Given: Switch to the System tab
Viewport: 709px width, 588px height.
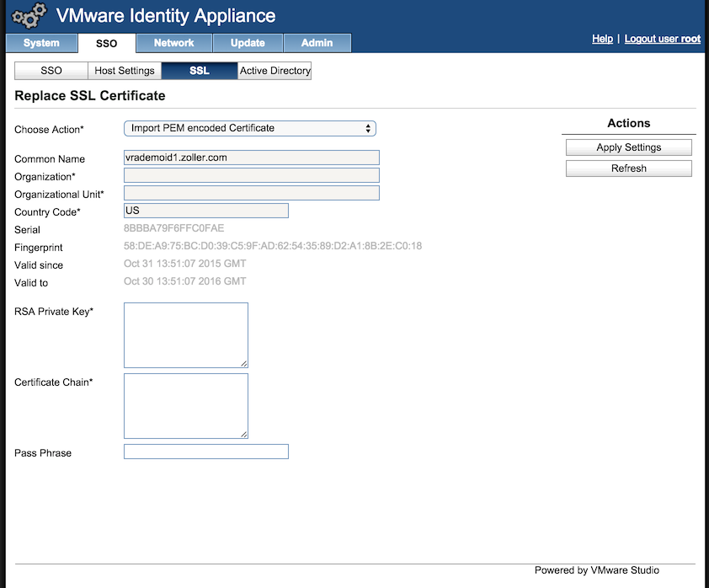Looking at the screenshot, I should [41, 43].
